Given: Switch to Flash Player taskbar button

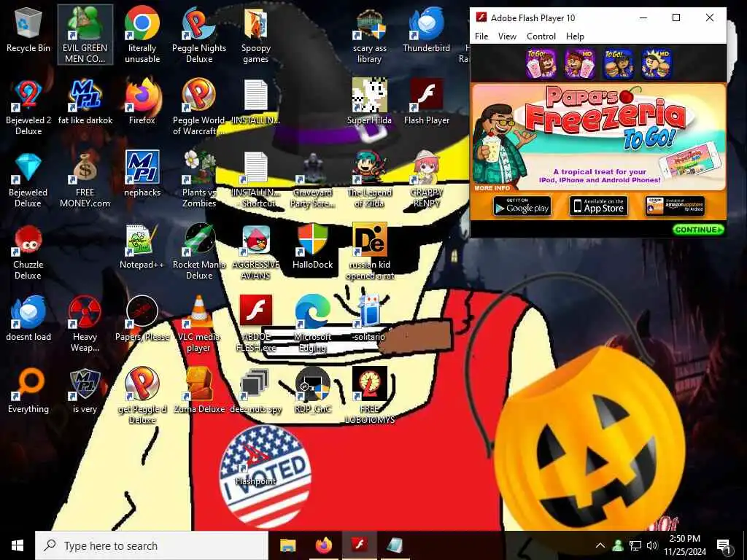Looking at the screenshot, I should click(359, 545).
